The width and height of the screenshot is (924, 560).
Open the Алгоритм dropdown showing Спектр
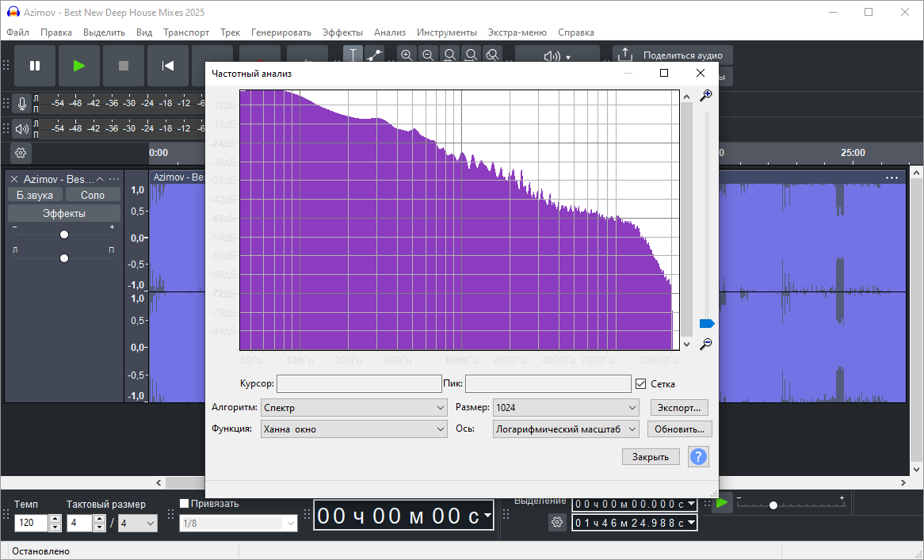(x=354, y=407)
